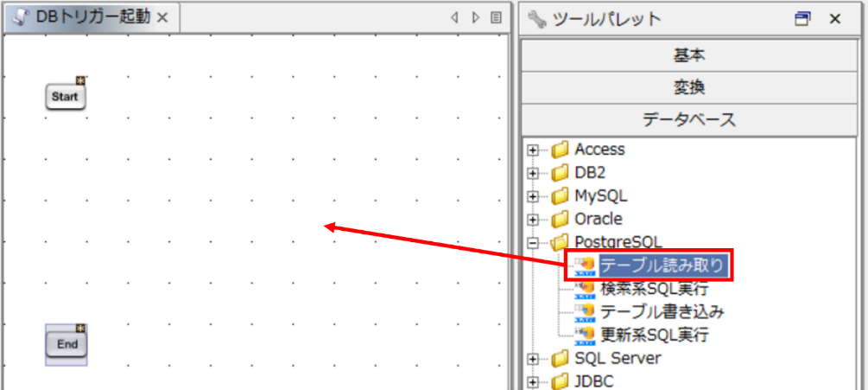Viewport: 868px width, 390px height.
Task: Open the 基本 palette category
Action: click(x=688, y=55)
